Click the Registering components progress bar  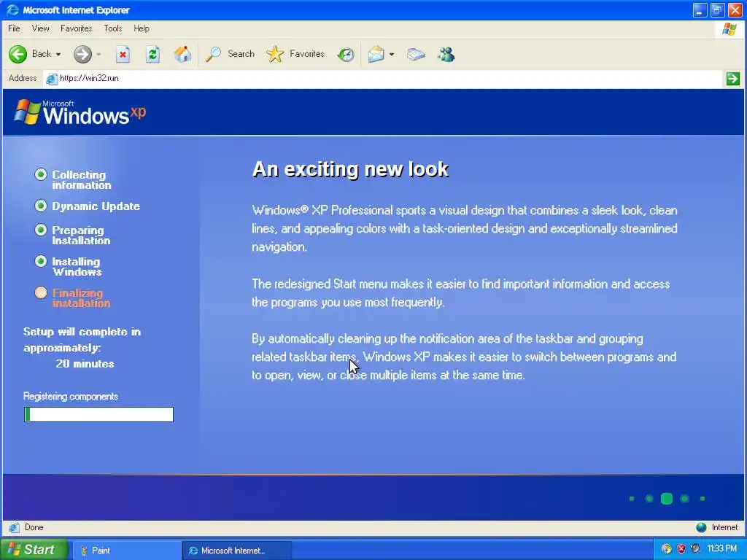[98, 414]
